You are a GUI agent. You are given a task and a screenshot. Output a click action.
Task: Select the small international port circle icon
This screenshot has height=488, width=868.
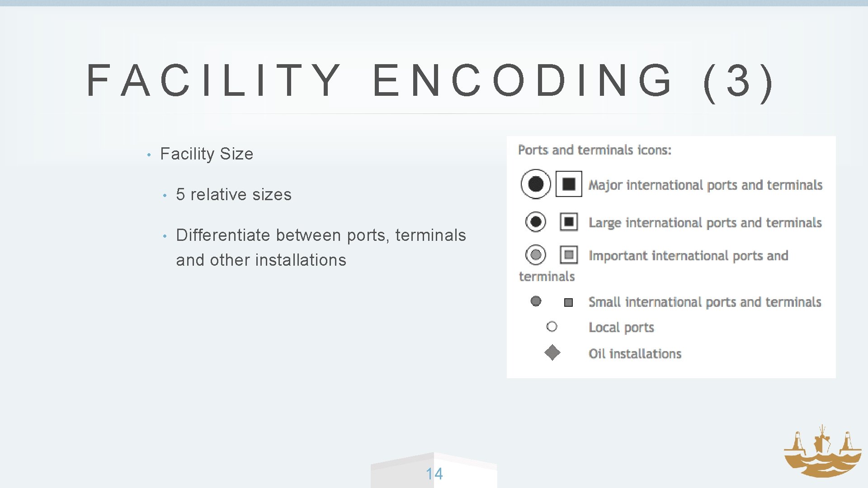click(x=536, y=301)
